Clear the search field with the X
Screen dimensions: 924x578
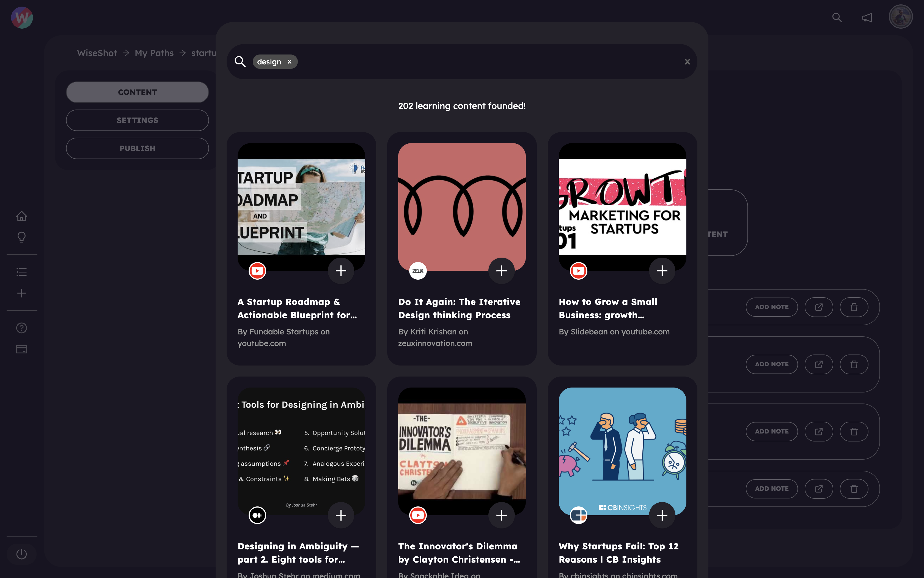687,62
